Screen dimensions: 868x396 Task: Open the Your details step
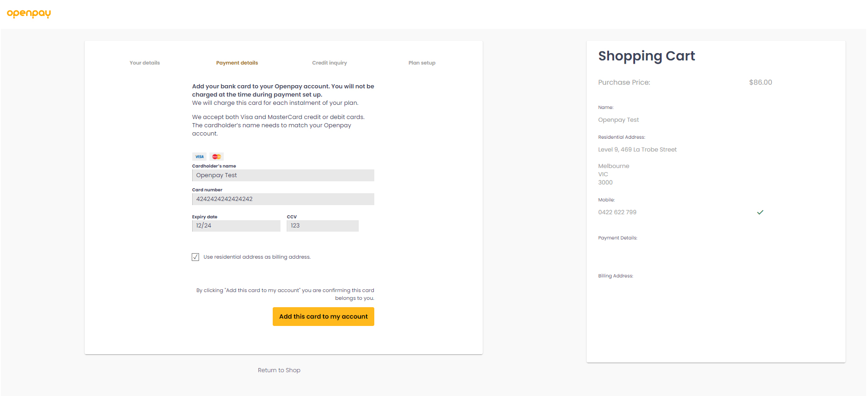pyautogui.click(x=145, y=63)
